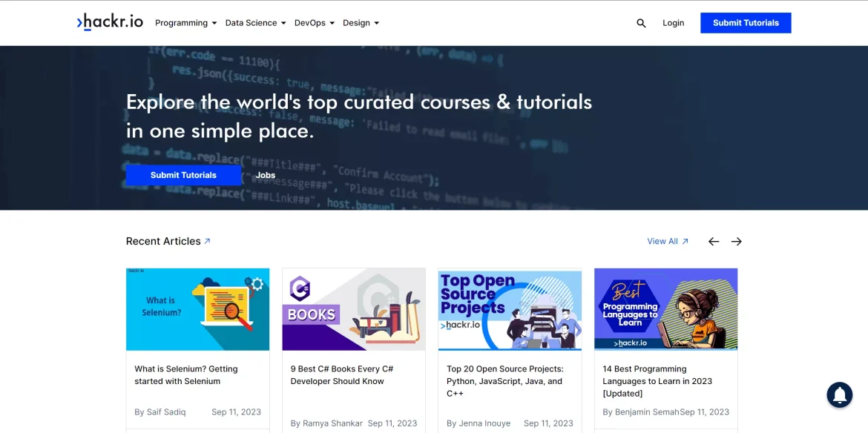The height and width of the screenshot is (433, 868).
Task: Open the Jobs link in hero
Action: click(x=265, y=175)
